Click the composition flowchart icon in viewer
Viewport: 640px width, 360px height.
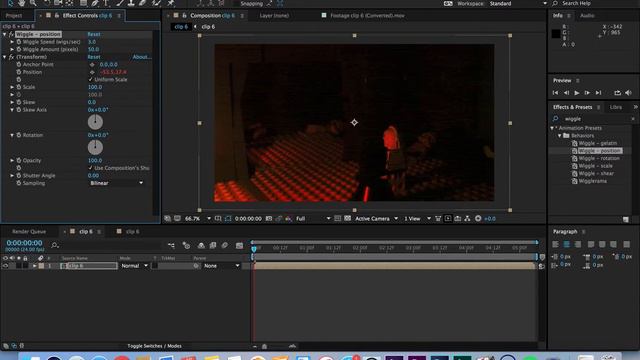[468, 219]
